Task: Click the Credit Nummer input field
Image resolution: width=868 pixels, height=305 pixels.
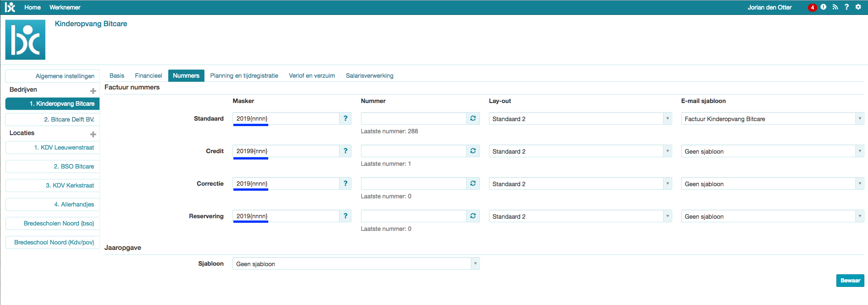Action: (x=414, y=151)
